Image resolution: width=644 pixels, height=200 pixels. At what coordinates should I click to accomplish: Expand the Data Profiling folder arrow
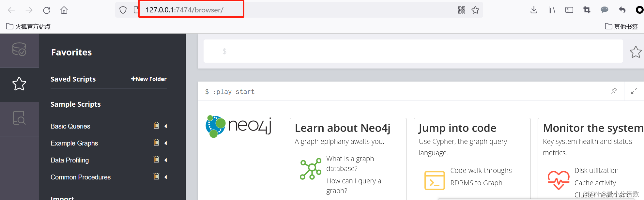pos(166,160)
